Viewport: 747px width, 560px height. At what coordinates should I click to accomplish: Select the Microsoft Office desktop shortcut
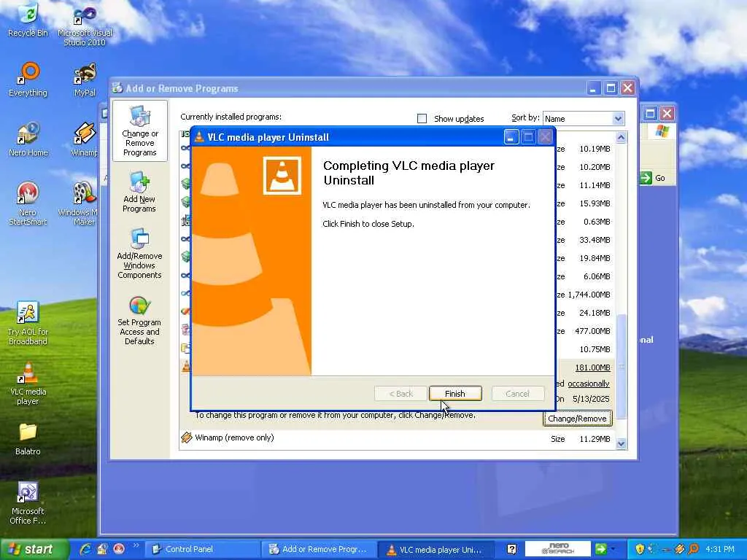point(28,504)
